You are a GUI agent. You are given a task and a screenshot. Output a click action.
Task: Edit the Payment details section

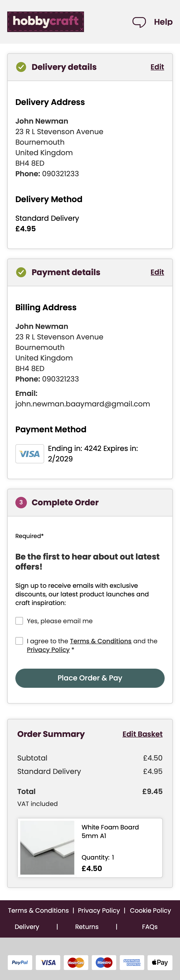tap(157, 272)
